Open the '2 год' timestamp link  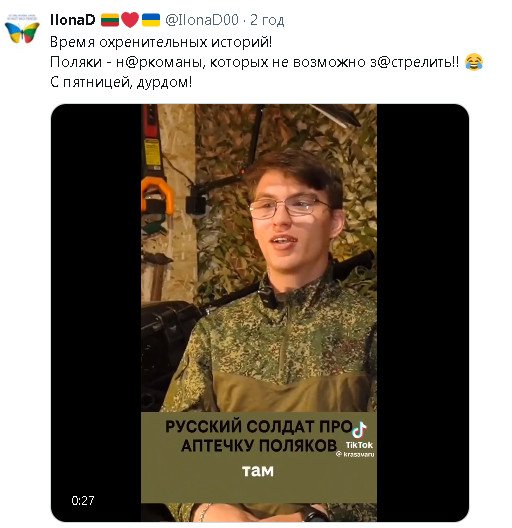tap(267, 21)
